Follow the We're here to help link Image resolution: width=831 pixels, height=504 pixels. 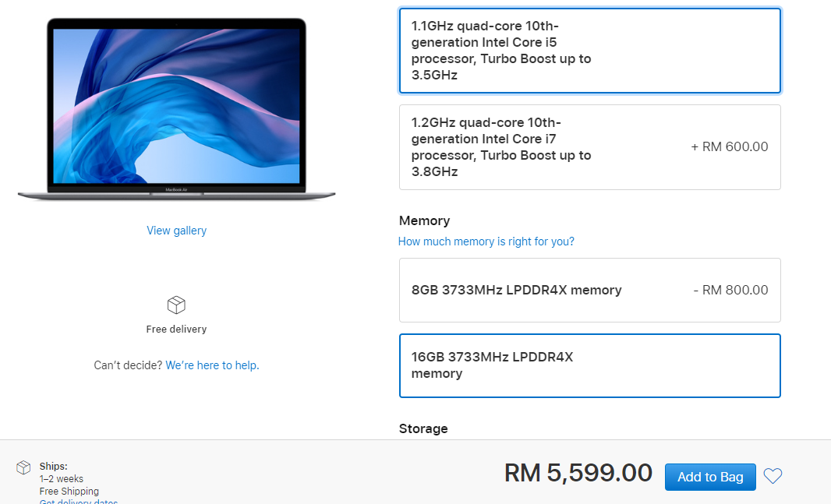tap(212, 365)
